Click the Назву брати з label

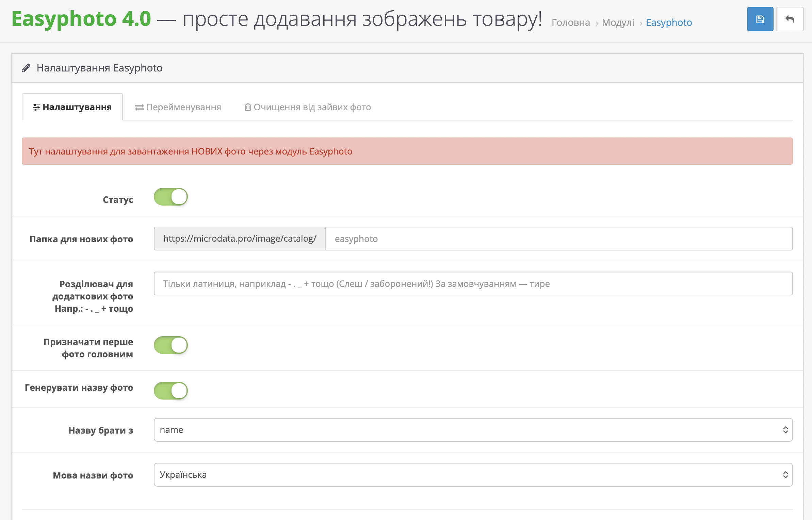[x=101, y=430]
